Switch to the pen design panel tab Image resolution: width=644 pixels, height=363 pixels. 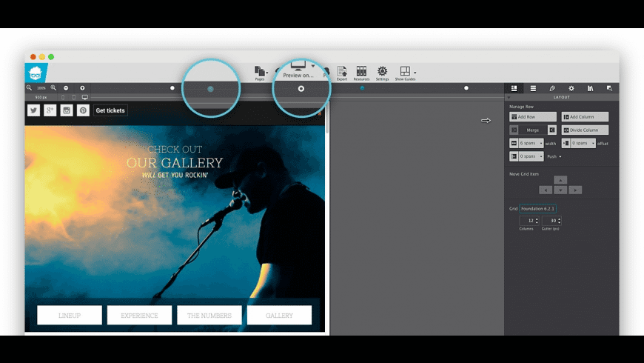552,88
